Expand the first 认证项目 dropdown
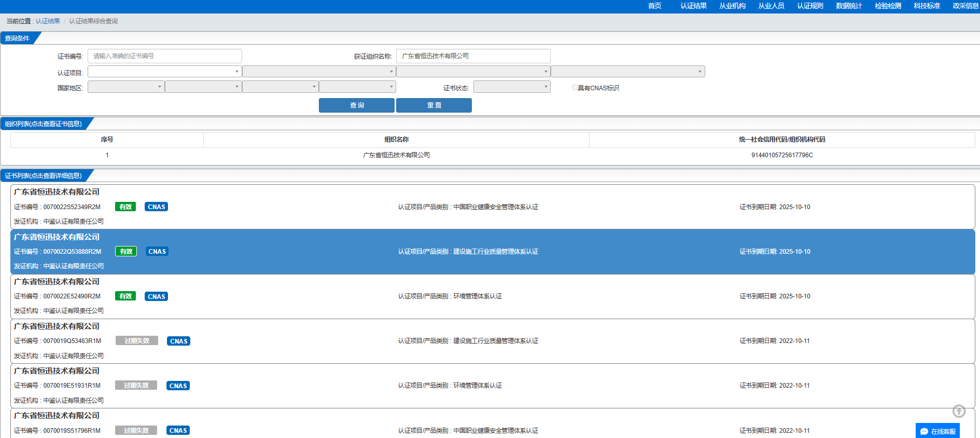The width and height of the screenshot is (980, 438). point(164,72)
